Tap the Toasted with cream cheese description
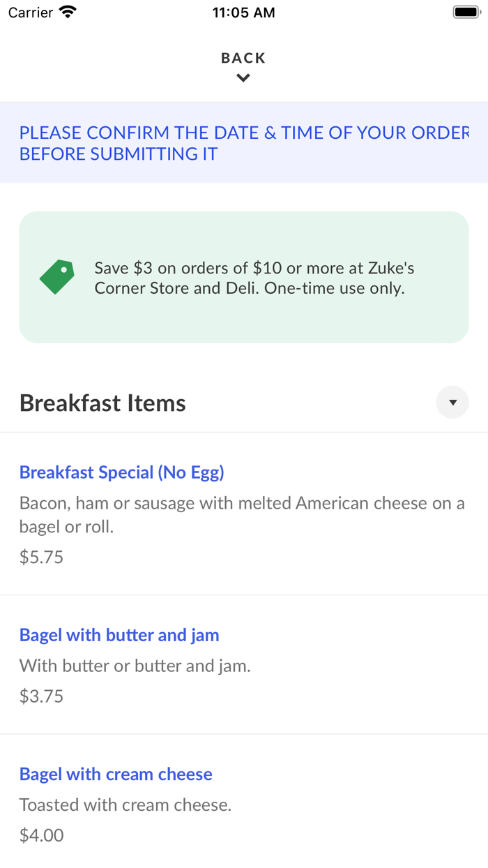 pyautogui.click(x=125, y=805)
